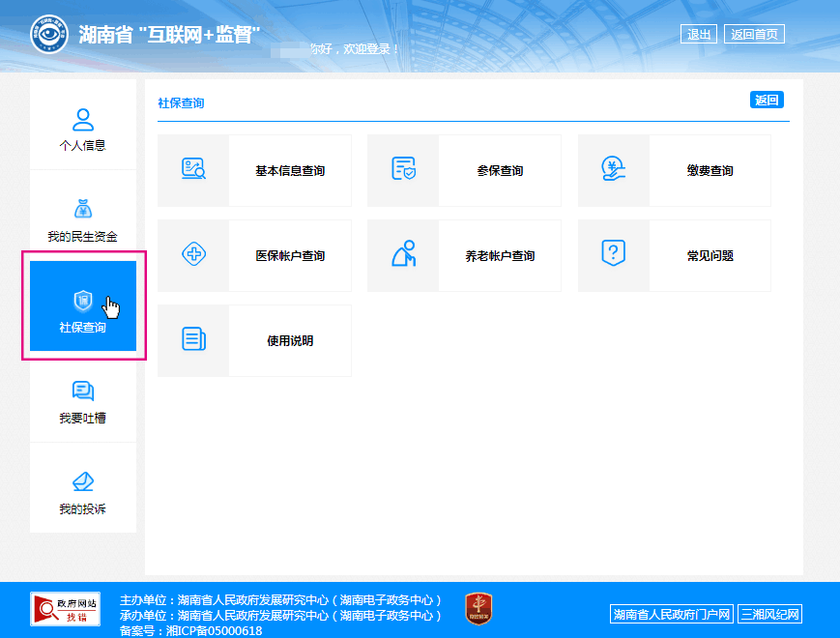Open the 三湘风纪网 footer link
The height and width of the screenshot is (638, 840).
click(770, 615)
